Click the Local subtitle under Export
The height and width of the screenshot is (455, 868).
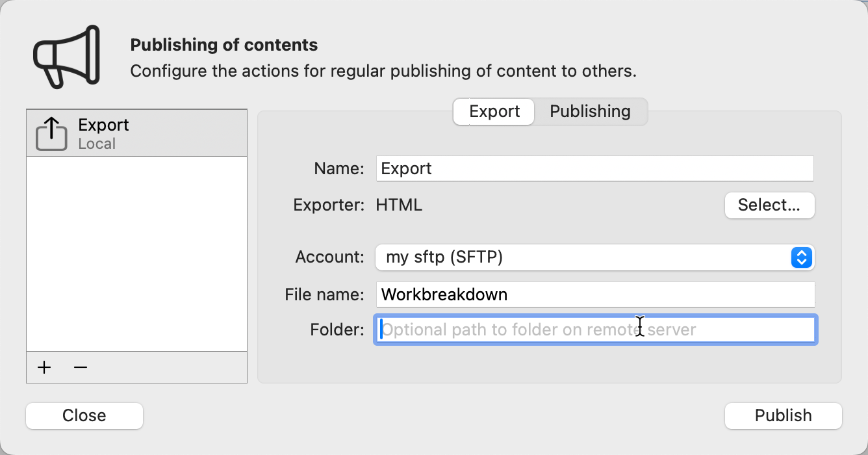click(97, 144)
